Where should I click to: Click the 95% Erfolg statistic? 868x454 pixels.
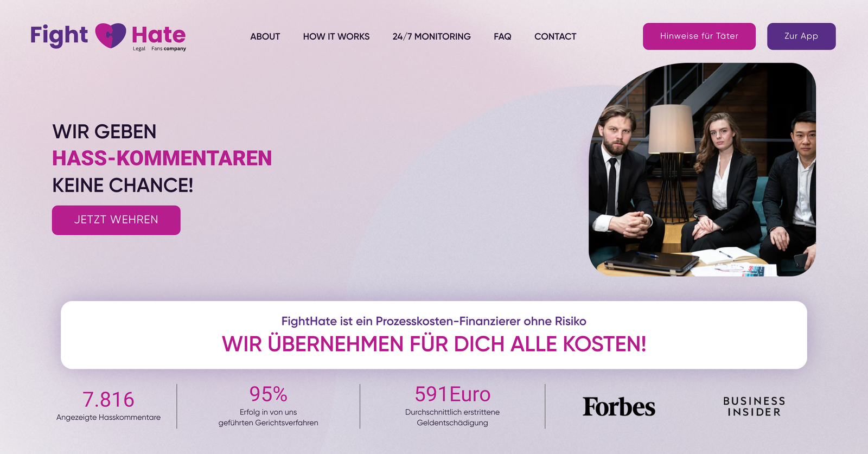click(x=269, y=406)
